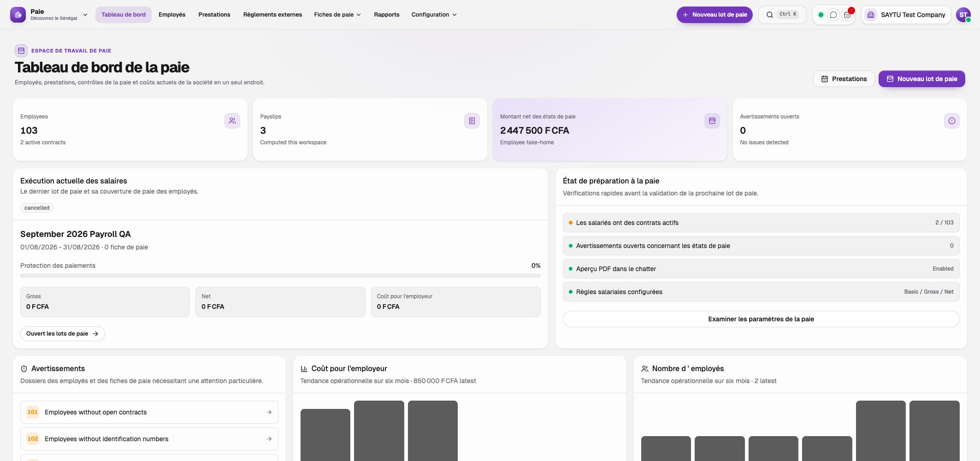The width and height of the screenshot is (980, 461).
Task: Click the 2 447 500 F CFA amount
Action: pyautogui.click(x=535, y=130)
